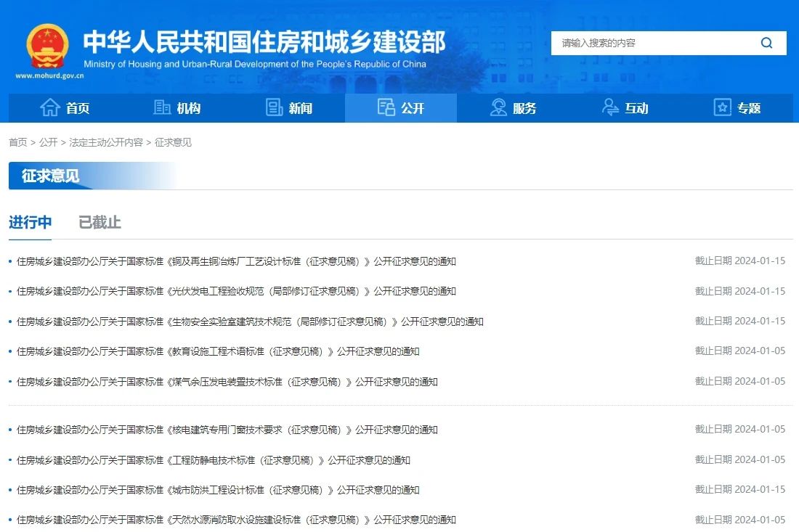The image size is (799, 532).
Task: Open the 首页 nav menu item
Action: coord(65,108)
